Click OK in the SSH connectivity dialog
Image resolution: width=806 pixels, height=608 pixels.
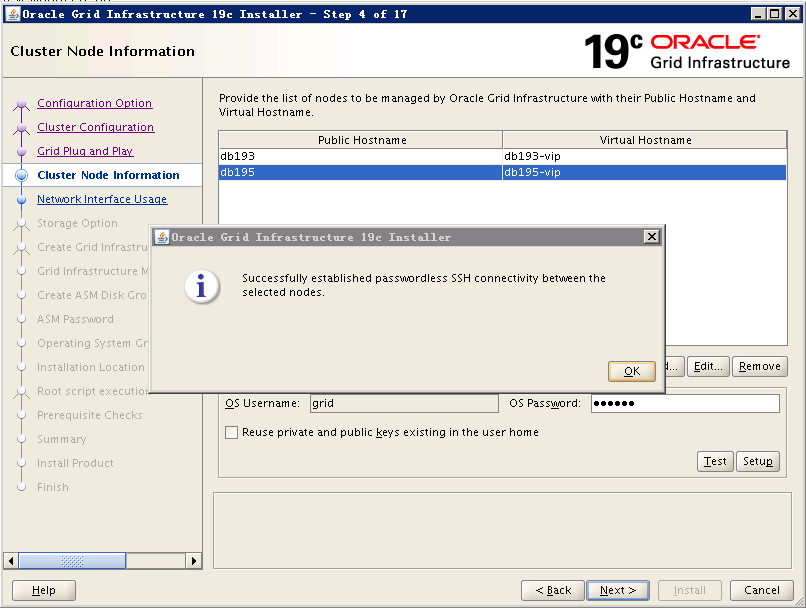point(632,371)
